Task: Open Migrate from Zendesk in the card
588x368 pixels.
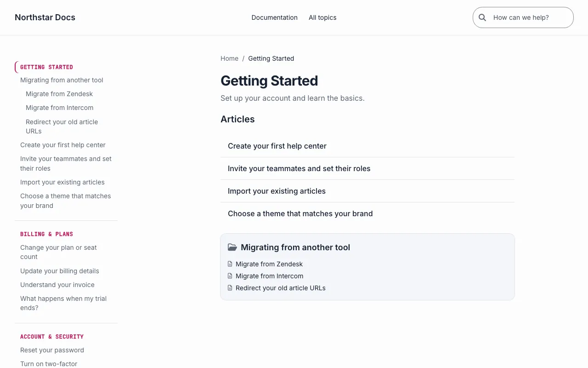Action: (269, 264)
